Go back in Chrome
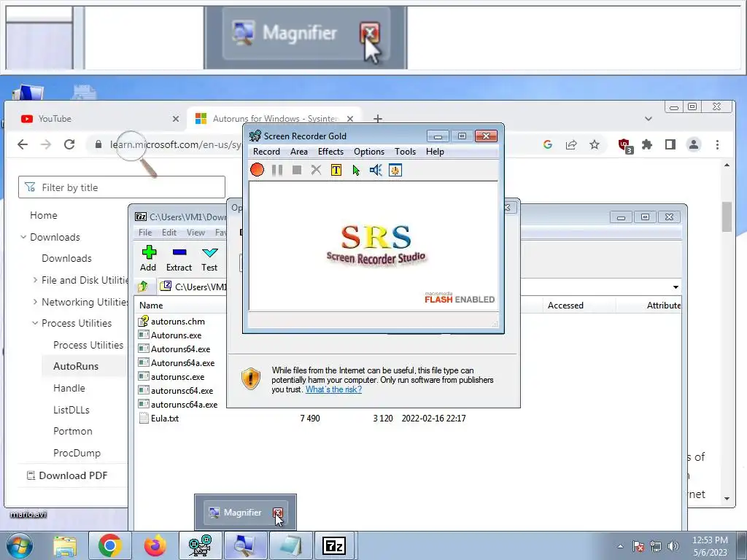Image resolution: width=747 pixels, height=560 pixels. point(23,144)
